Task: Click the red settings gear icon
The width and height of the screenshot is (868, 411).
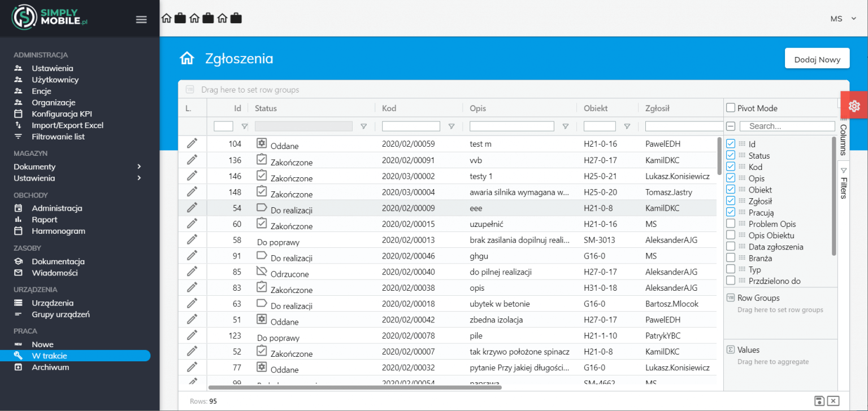Action: pyautogui.click(x=854, y=106)
